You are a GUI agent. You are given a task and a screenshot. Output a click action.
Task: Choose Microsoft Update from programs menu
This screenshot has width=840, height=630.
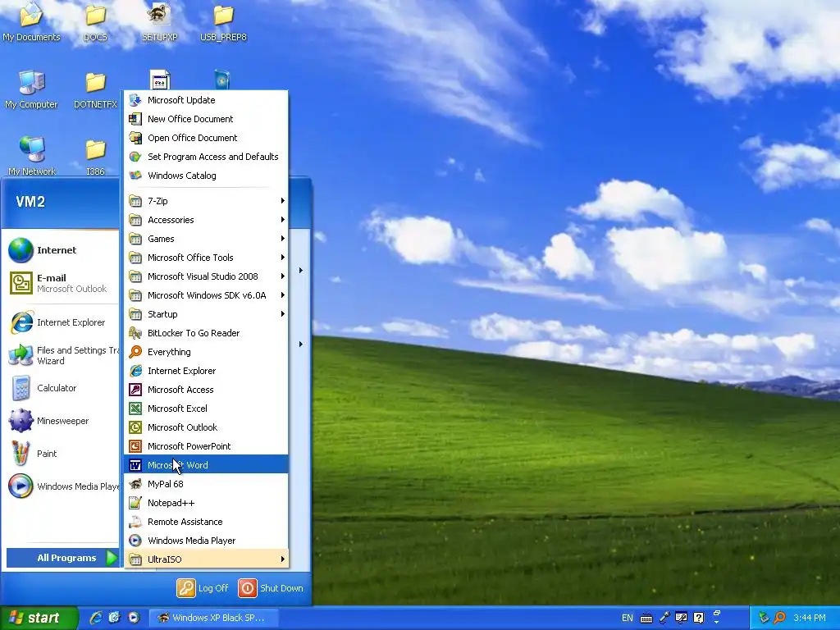(x=206, y=99)
